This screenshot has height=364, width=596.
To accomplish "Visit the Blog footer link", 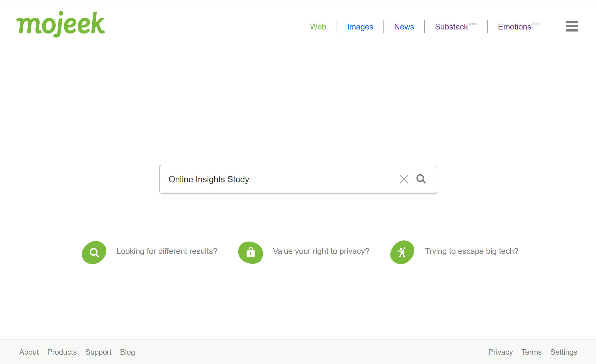I will coord(127,352).
